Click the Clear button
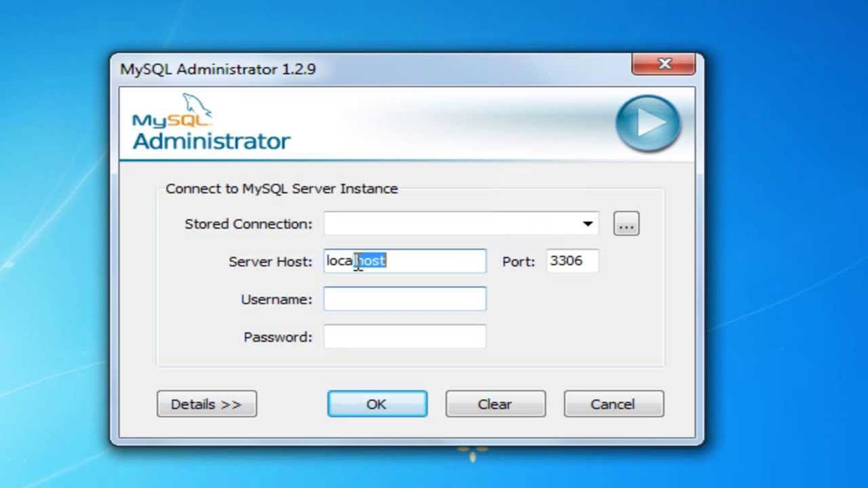Screen dimensions: 868x488 pyautogui.click(x=495, y=404)
